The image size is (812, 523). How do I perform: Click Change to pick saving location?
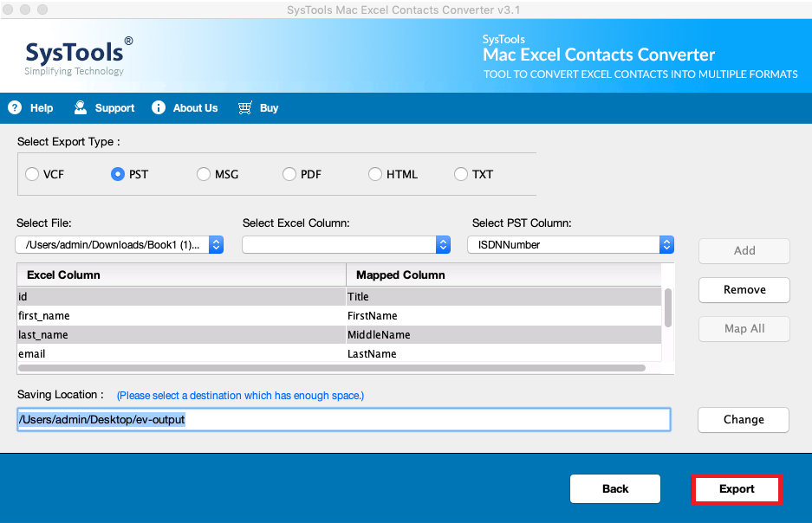(744, 420)
